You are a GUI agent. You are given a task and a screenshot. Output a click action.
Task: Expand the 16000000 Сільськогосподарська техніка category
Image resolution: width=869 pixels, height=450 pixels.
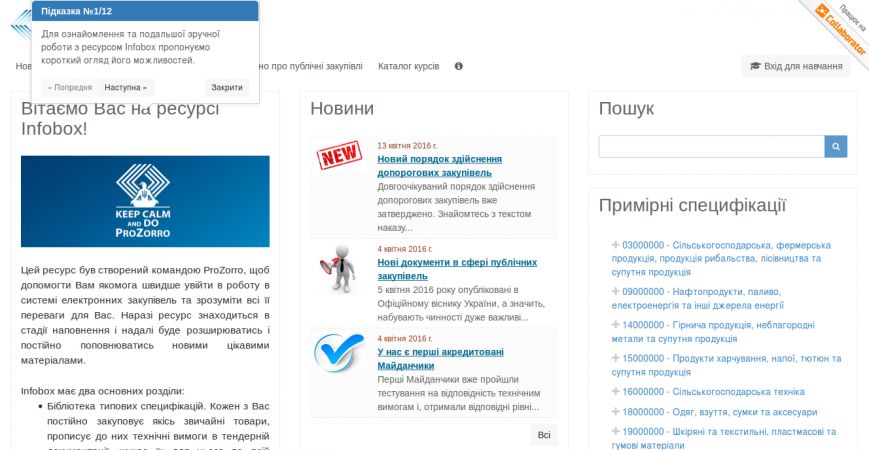pos(615,392)
